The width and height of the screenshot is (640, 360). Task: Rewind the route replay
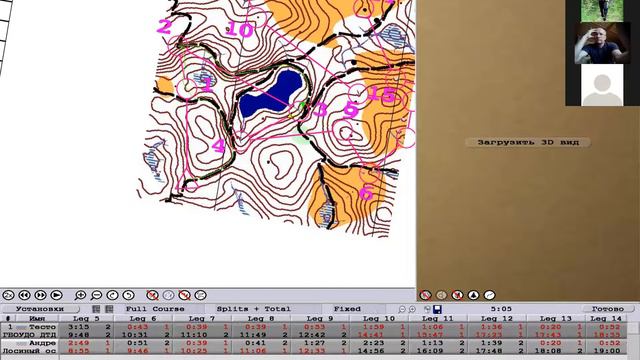click(x=24, y=295)
